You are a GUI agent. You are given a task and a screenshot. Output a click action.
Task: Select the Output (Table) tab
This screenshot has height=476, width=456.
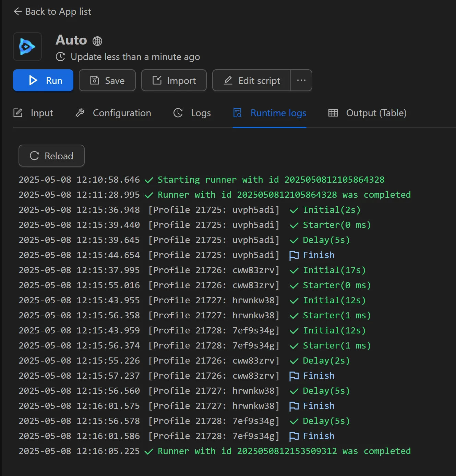[376, 113]
